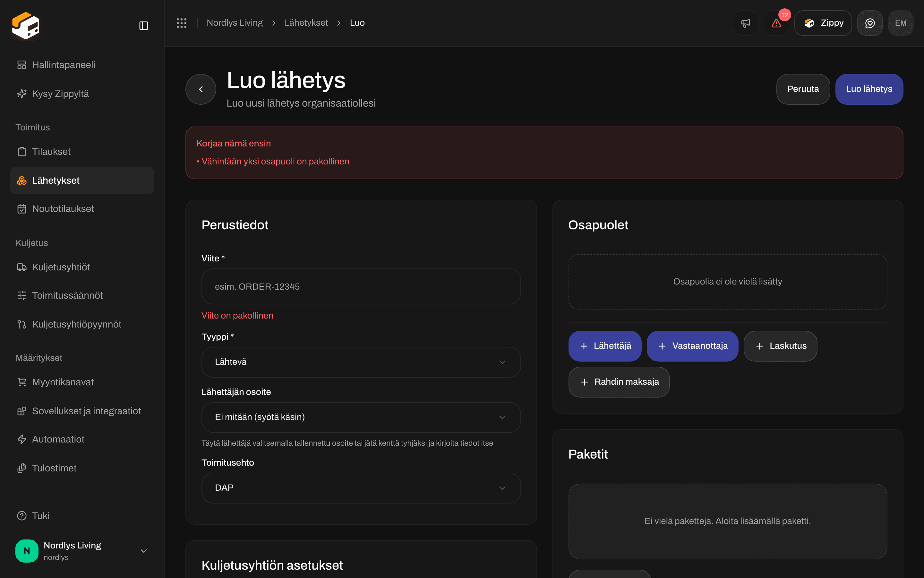Open the Toimitusehto dropdown showing DAP

point(361,488)
